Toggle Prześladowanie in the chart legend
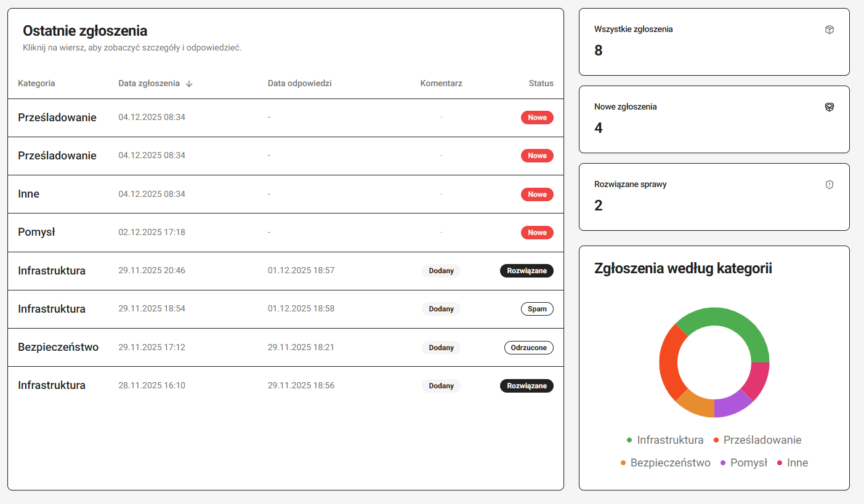The width and height of the screenshot is (864, 504). point(757,440)
